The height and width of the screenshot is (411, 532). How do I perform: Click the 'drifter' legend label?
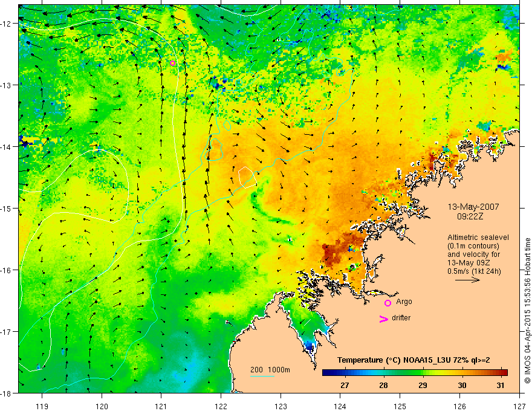click(401, 318)
